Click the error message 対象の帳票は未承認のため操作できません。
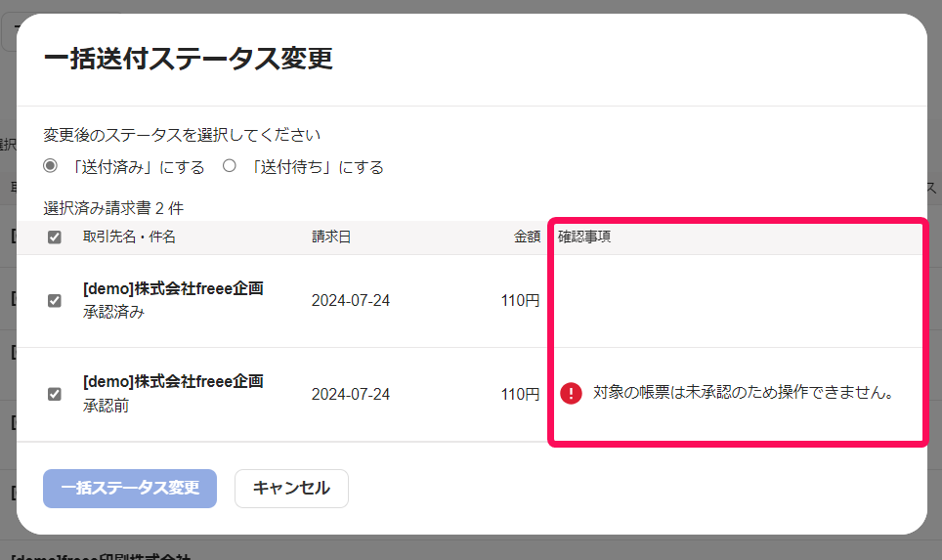 pos(744,392)
